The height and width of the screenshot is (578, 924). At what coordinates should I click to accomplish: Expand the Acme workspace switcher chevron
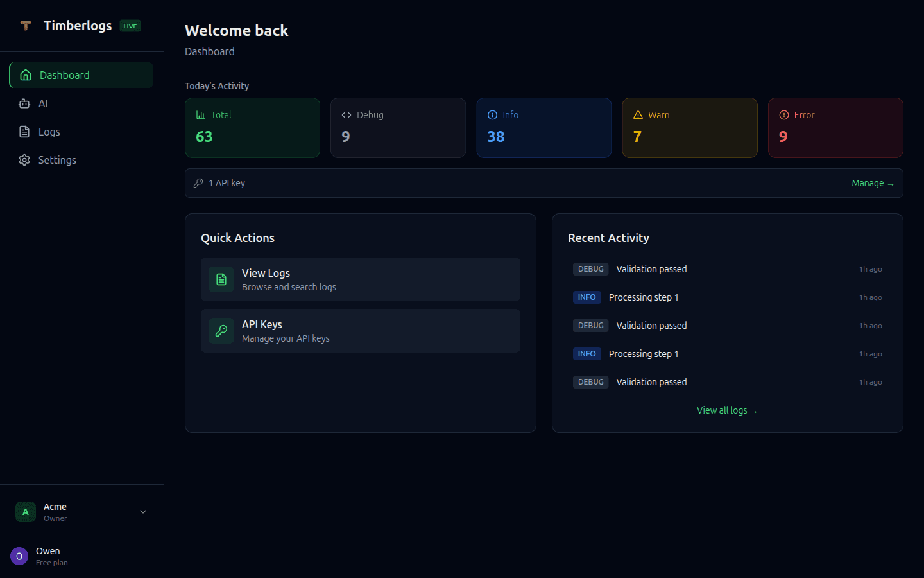(x=142, y=512)
